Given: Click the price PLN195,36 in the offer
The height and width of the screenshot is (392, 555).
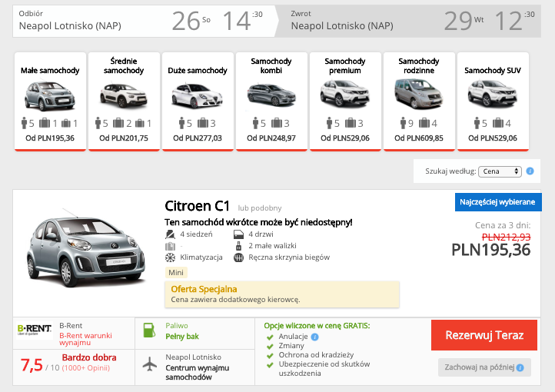Looking at the screenshot, I should (491, 250).
